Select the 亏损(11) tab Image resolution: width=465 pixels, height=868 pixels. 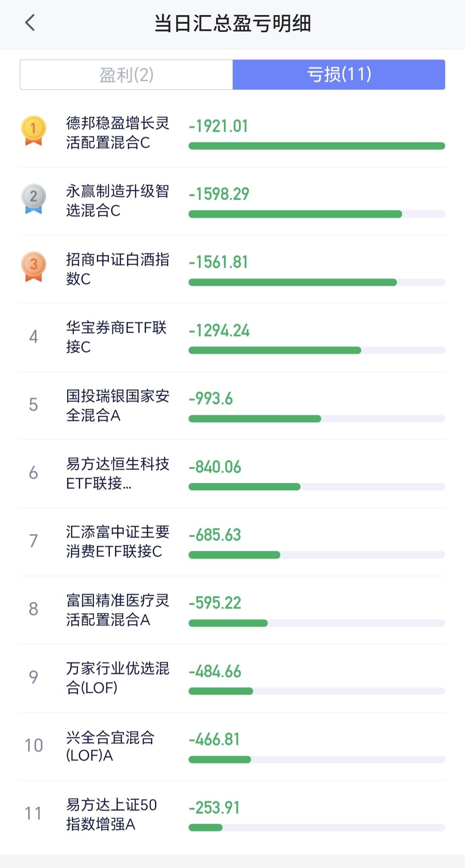[x=339, y=75]
